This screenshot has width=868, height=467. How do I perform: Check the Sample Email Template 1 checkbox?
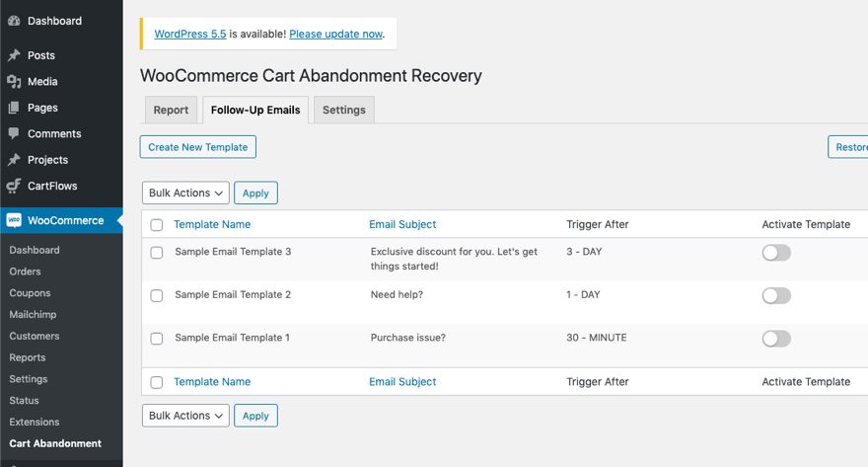(157, 339)
